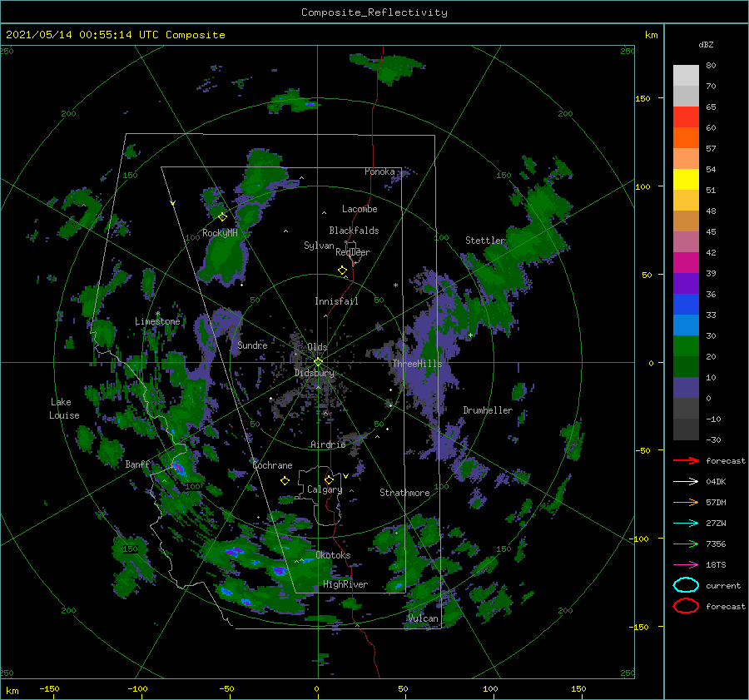Click the purple 36 dBZ swatch
Screen dimensions: 749x700
[686, 284]
